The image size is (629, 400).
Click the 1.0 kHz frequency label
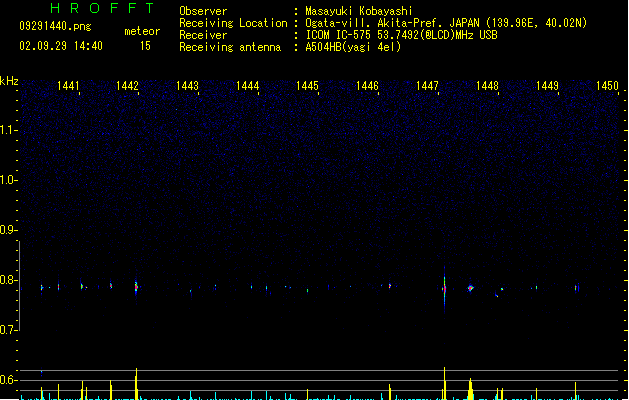[x=8, y=180]
